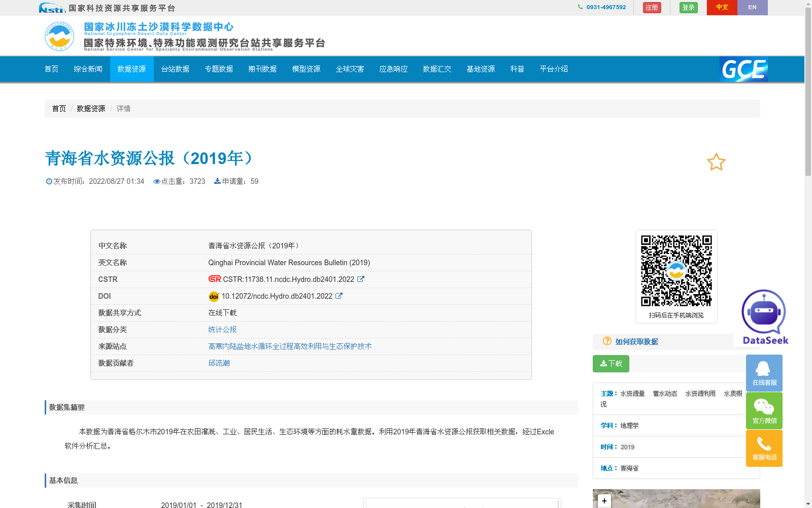Select the 数据资源 navigation tab
The width and height of the screenshot is (812, 508).
(x=132, y=69)
